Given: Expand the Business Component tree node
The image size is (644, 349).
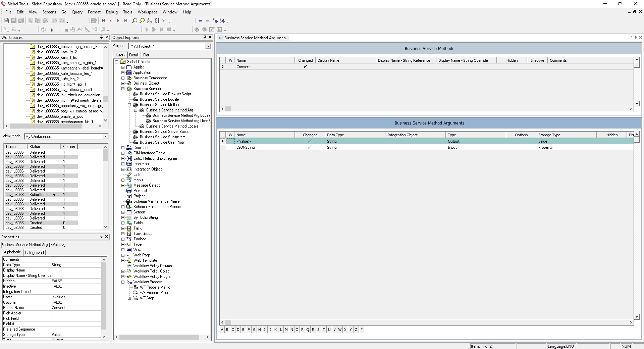Looking at the screenshot, I should click(x=123, y=78).
